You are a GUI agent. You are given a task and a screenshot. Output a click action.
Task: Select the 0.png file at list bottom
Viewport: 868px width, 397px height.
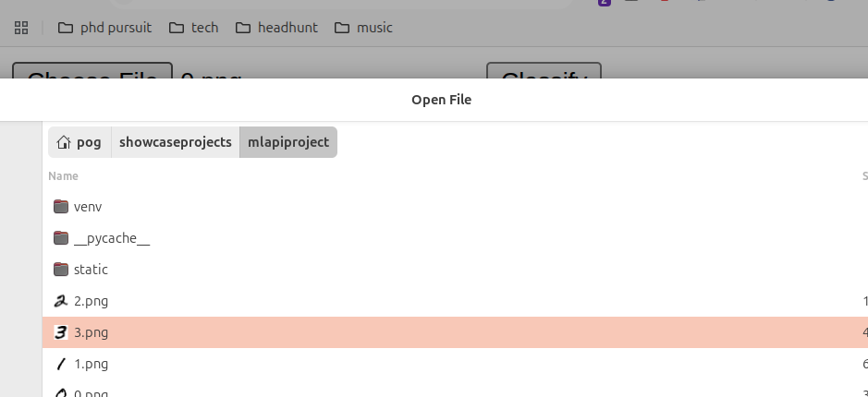click(x=455, y=389)
